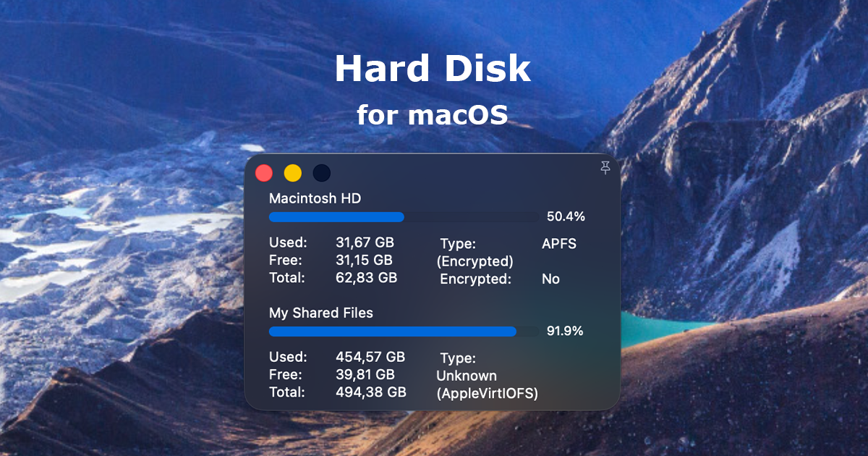Image resolution: width=868 pixels, height=456 pixels.
Task: Click the darkened zoom window control
Action: click(x=320, y=172)
